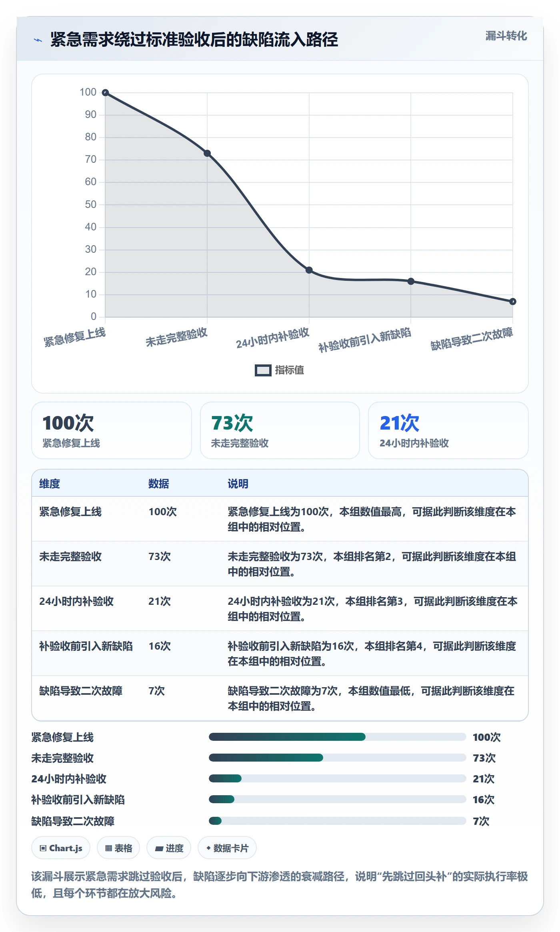Click the 说明 column header
The image size is (560, 932).
(x=238, y=484)
